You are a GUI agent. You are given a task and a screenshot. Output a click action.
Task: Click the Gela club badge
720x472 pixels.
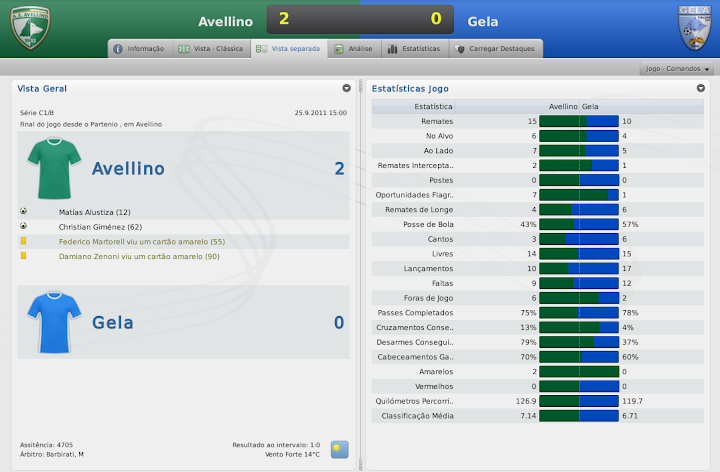[x=694, y=27]
